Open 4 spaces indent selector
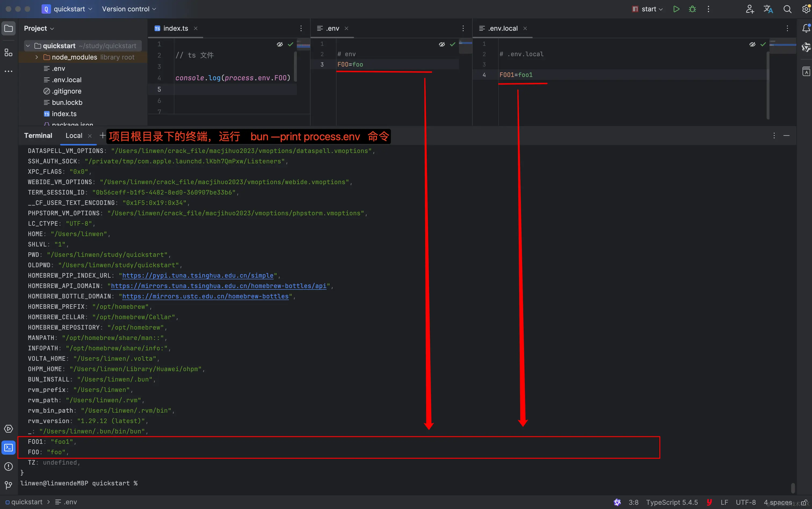This screenshot has width=812, height=509. [778, 502]
